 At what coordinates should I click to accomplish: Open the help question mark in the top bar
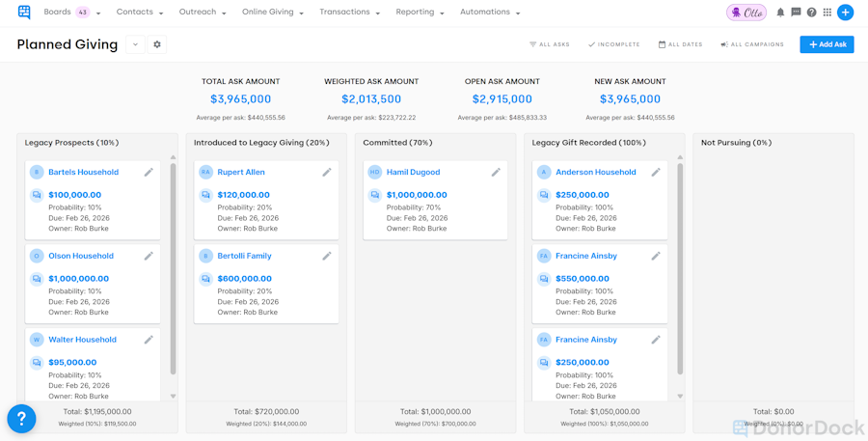click(x=811, y=13)
